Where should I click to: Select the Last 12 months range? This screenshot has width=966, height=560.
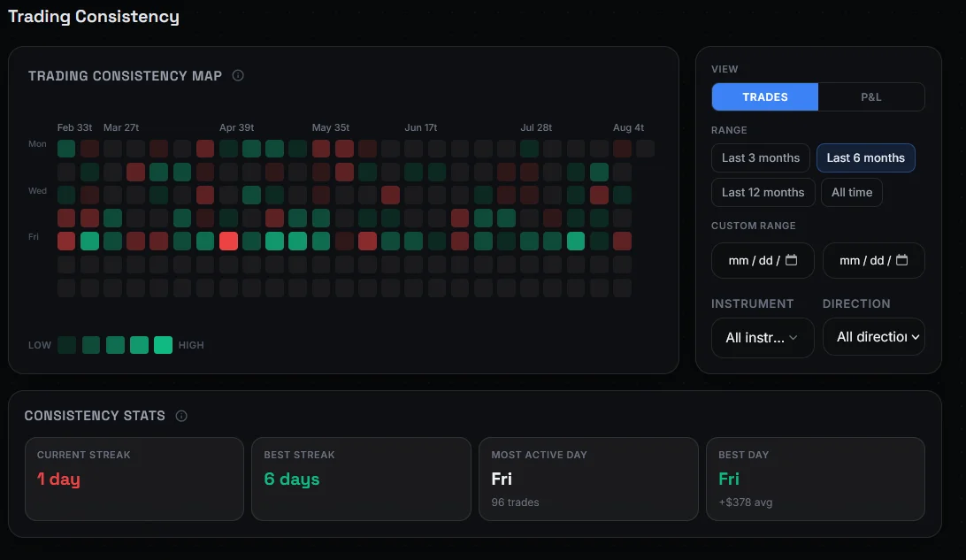point(763,192)
